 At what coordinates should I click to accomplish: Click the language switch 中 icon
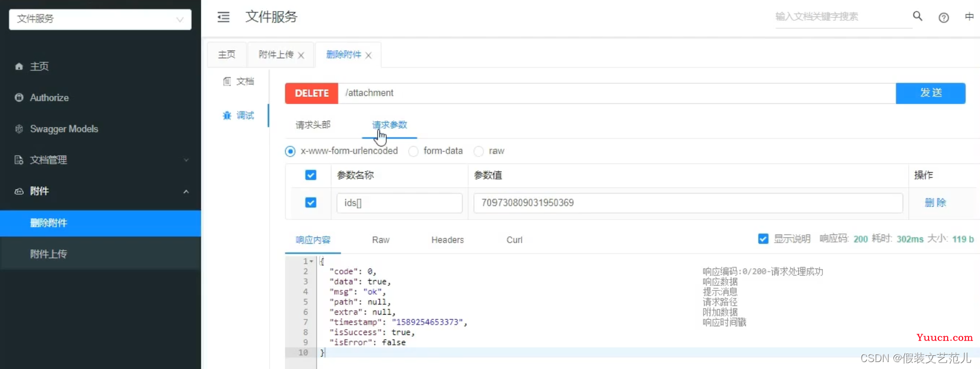969,17
